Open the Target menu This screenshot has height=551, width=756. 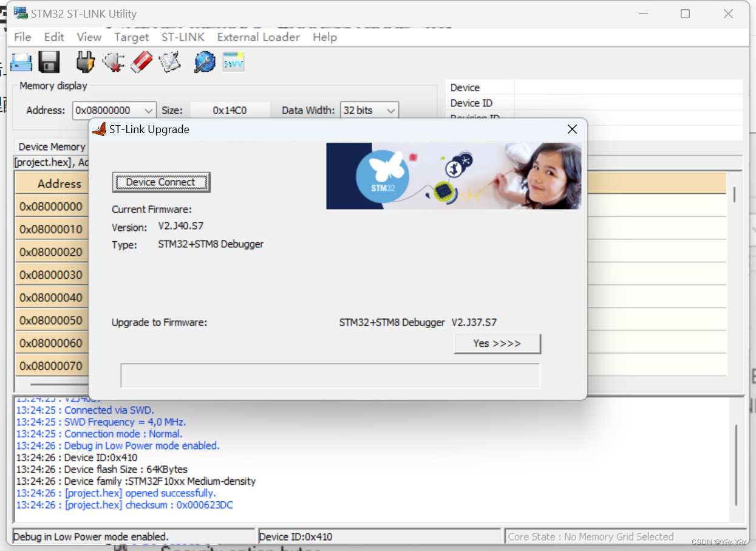[x=131, y=37]
